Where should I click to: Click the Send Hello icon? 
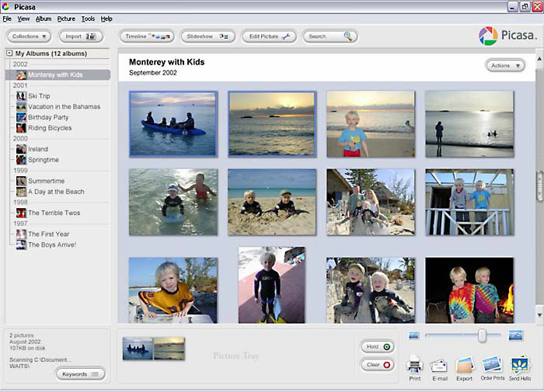click(x=520, y=364)
